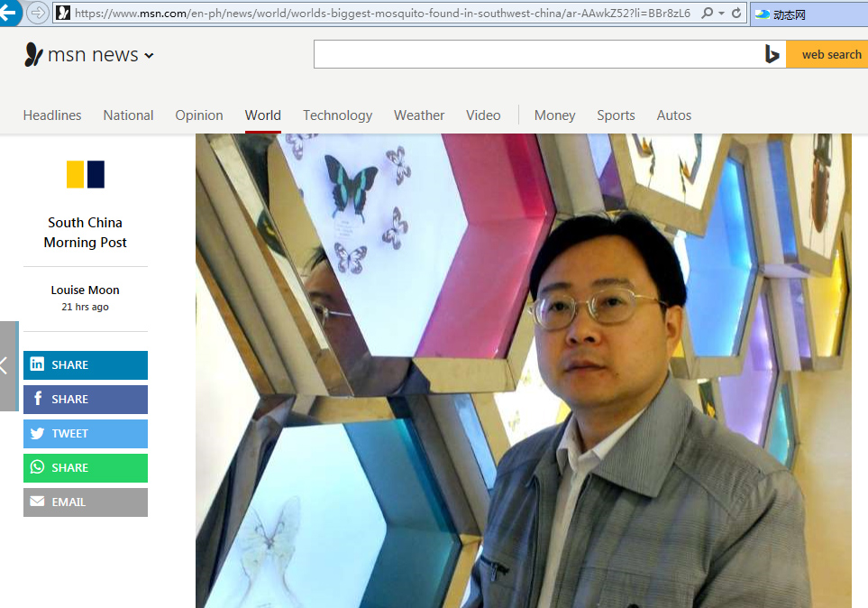Expand the msn news dropdown chevron

click(x=149, y=55)
